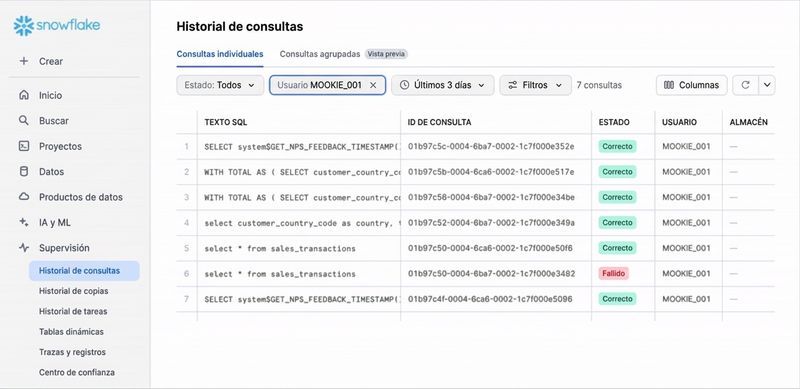Click query ID ending 1c7f000e5096
Viewport: 800px width, 389px height.
click(490, 299)
